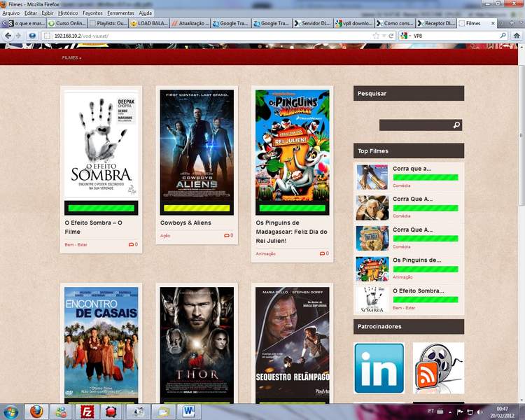Open the Editar menu
The height and width of the screenshot is (420, 525).
(31, 13)
